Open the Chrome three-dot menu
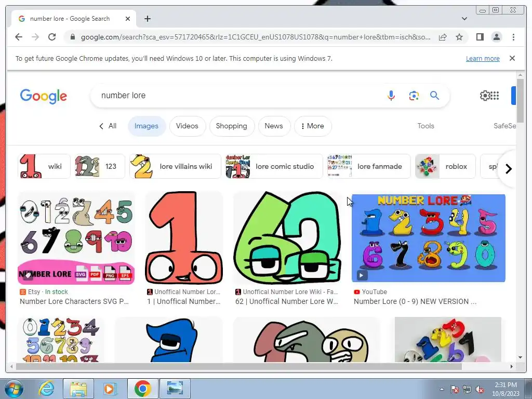 click(513, 37)
